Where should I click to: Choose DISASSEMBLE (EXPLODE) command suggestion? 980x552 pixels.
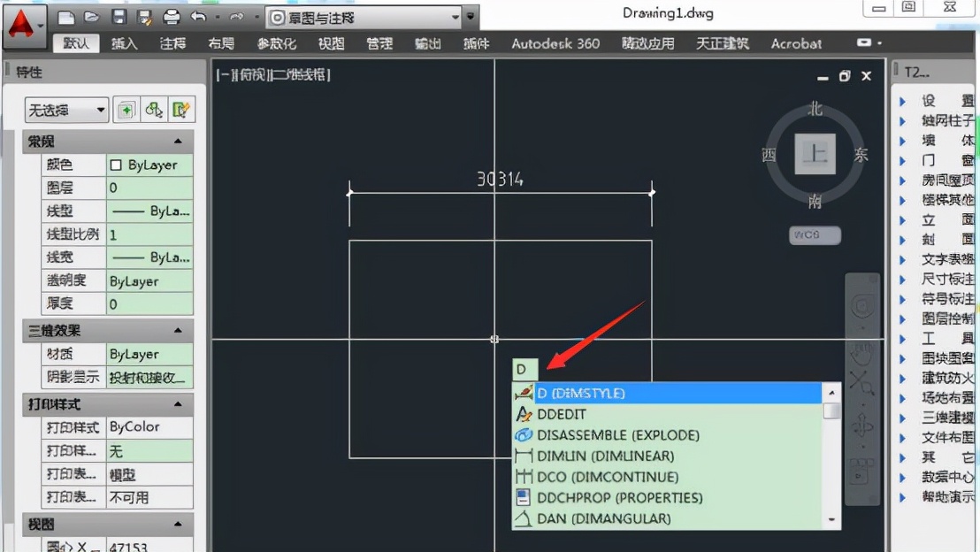click(667, 434)
